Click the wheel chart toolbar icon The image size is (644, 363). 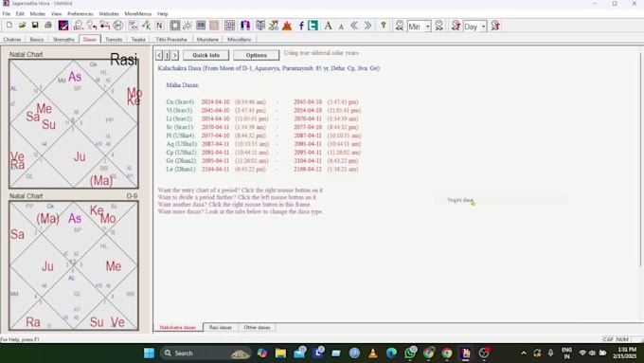(117, 26)
